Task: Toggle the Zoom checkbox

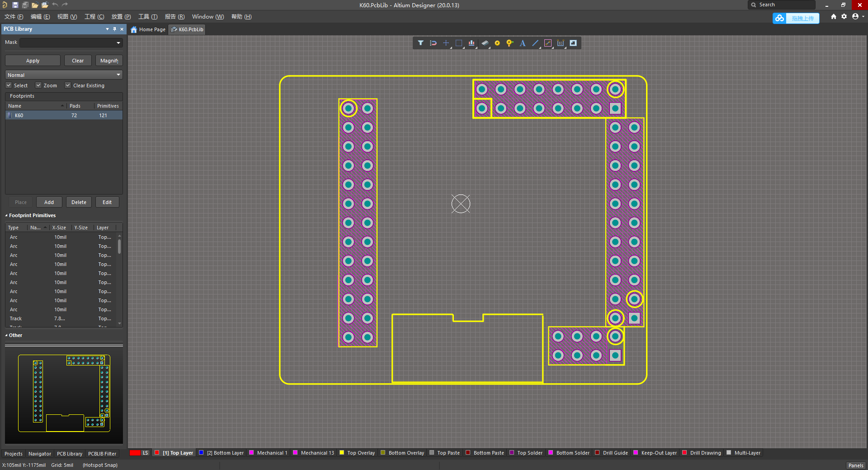Action: 38,85
